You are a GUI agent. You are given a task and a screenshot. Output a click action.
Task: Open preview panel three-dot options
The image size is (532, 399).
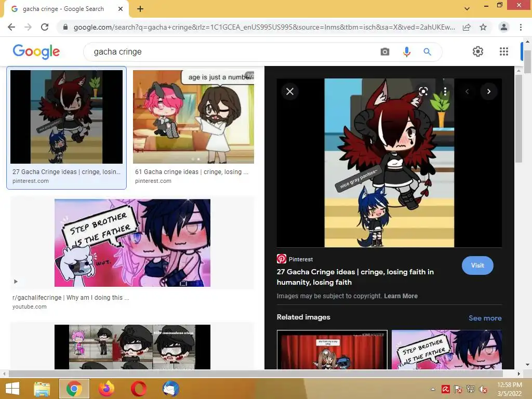pyautogui.click(x=445, y=91)
